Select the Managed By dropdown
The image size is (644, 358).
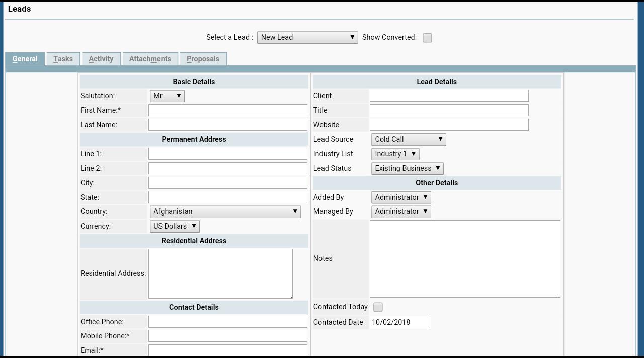click(401, 211)
